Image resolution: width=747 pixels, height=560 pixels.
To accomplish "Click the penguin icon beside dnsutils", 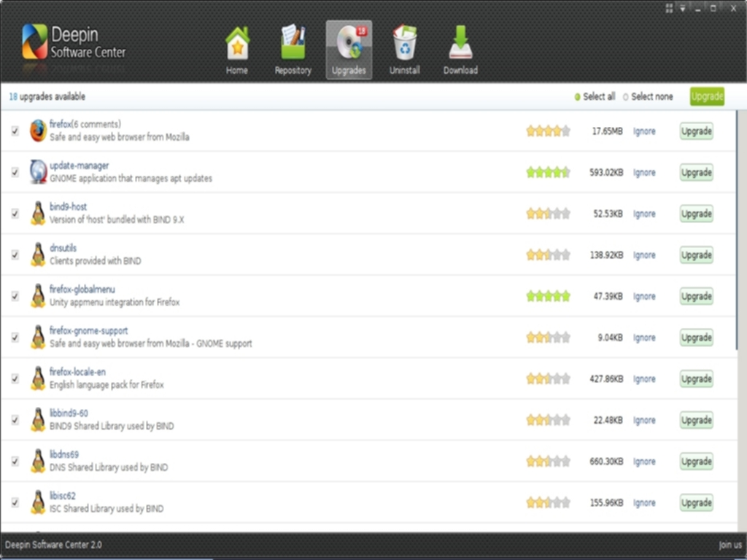I will coord(38,255).
